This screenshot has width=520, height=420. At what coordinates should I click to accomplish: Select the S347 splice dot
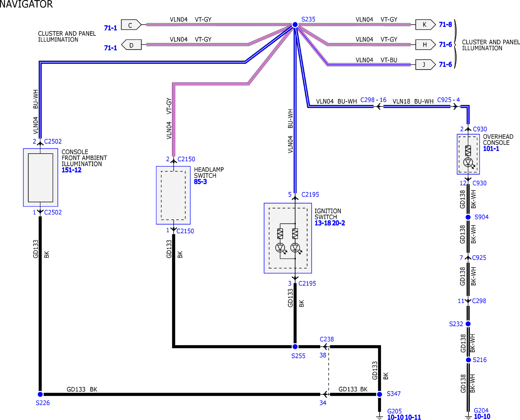click(x=379, y=394)
